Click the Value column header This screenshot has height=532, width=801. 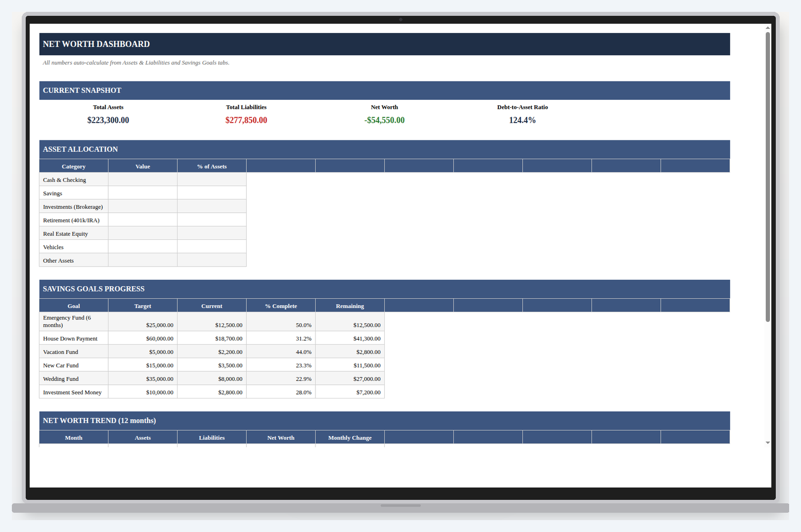click(143, 166)
